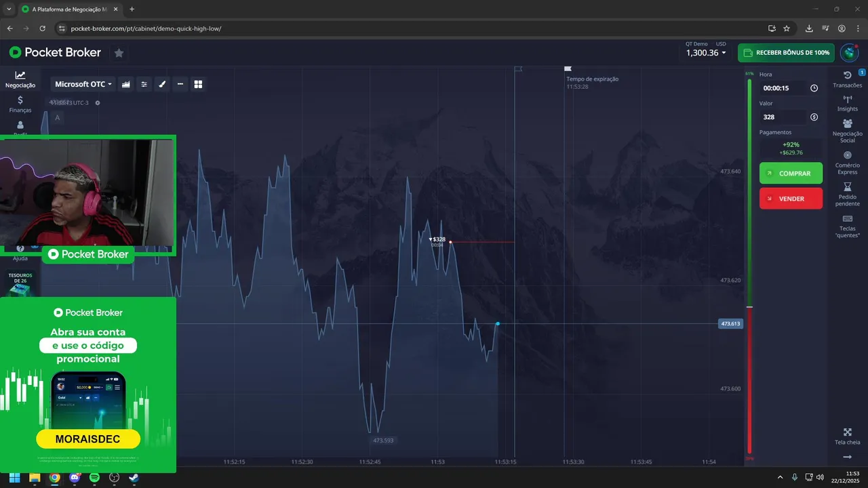This screenshot has width=868, height=488.
Task: Open File Explorer from taskbar
Action: click(35, 477)
